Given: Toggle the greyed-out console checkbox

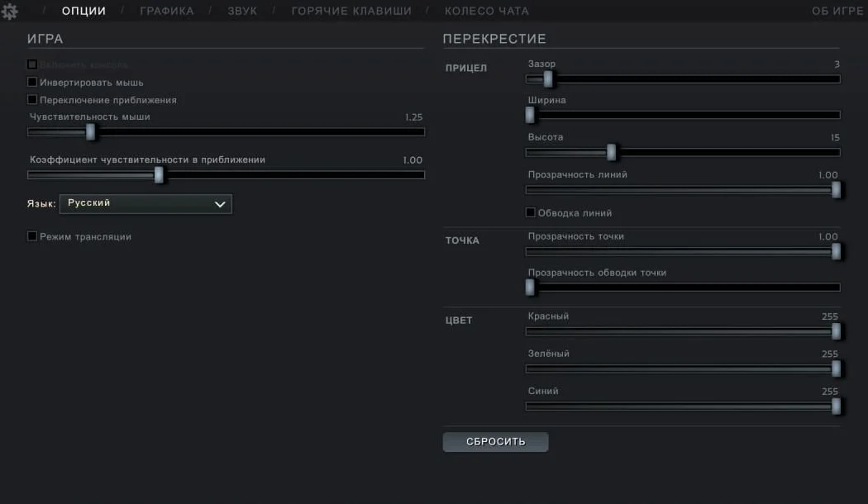Looking at the screenshot, I should [32, 64].
